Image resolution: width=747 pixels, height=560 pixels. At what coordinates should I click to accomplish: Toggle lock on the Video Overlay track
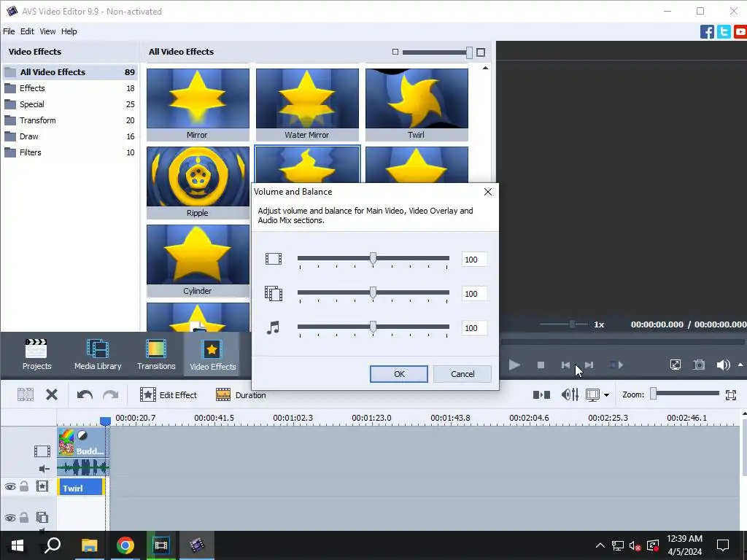point(24,517)
